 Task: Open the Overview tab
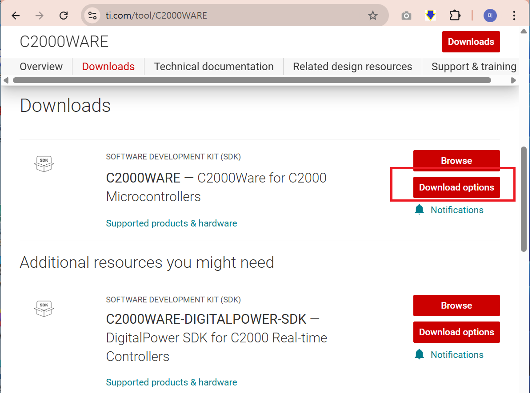pyautogui.click(x=41, y=67)
